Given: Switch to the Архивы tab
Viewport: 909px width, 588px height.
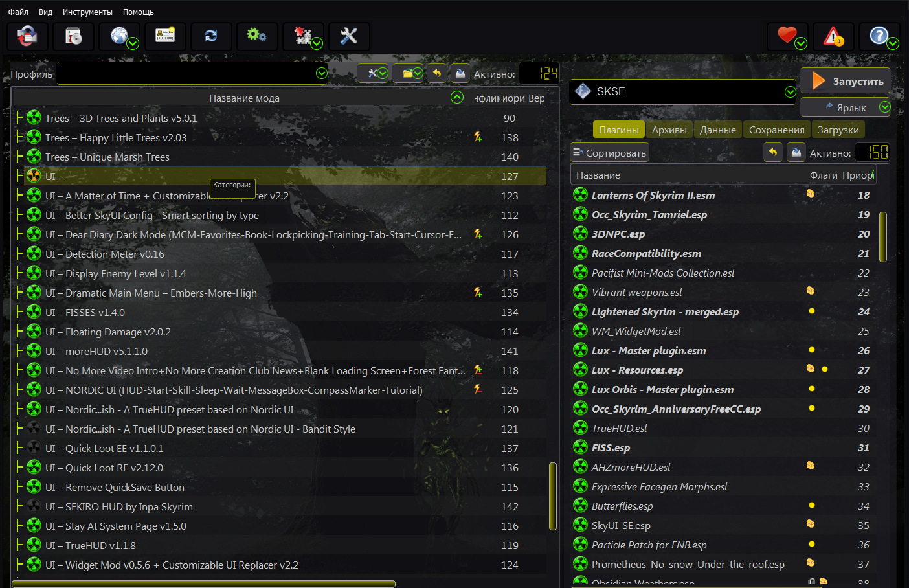Looking at the screenshot, I should pyautogui.click(x=669, y=130).
